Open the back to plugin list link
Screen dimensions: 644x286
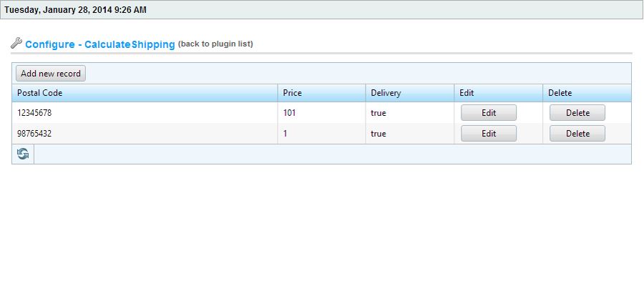coord(215,44)
